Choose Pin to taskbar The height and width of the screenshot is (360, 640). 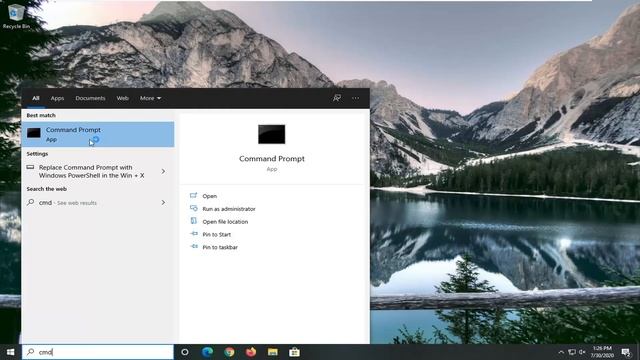coord(220,247)
